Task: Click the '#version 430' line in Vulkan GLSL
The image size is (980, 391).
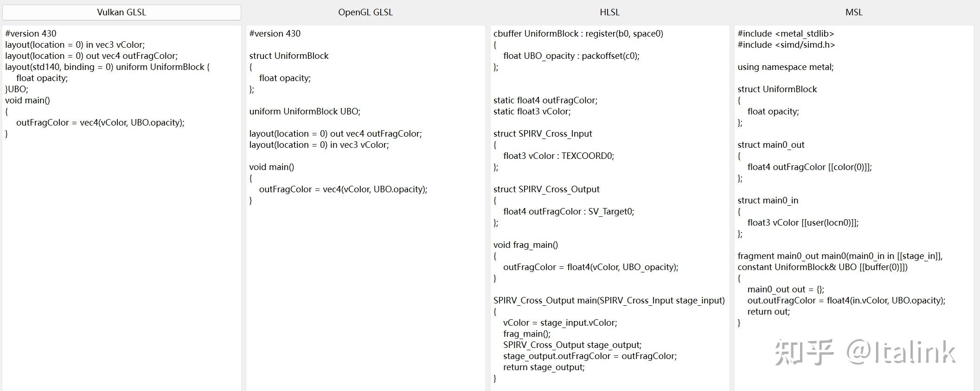Action: pyautogui.click(x=31, y=34)
